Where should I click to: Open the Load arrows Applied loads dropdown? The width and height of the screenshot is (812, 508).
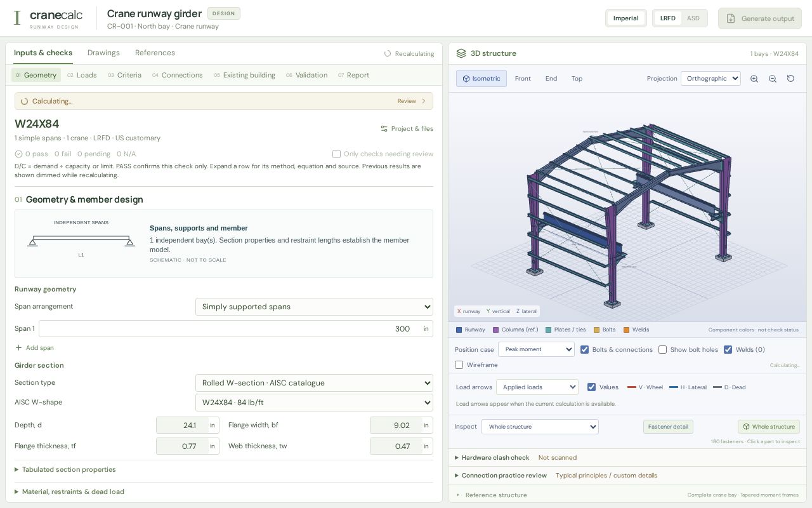point(537,387)
